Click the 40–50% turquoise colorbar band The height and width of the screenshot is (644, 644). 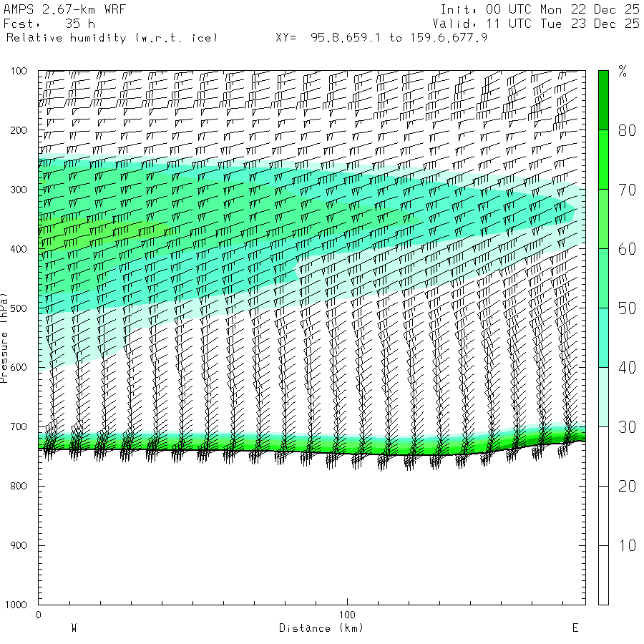[603, 337]
